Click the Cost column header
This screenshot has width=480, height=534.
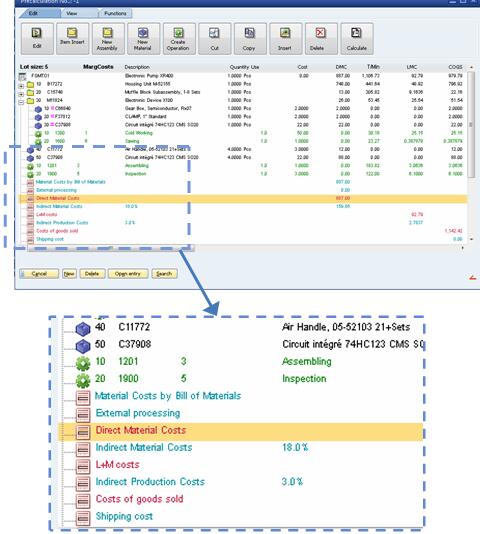[x=302, y=67]
